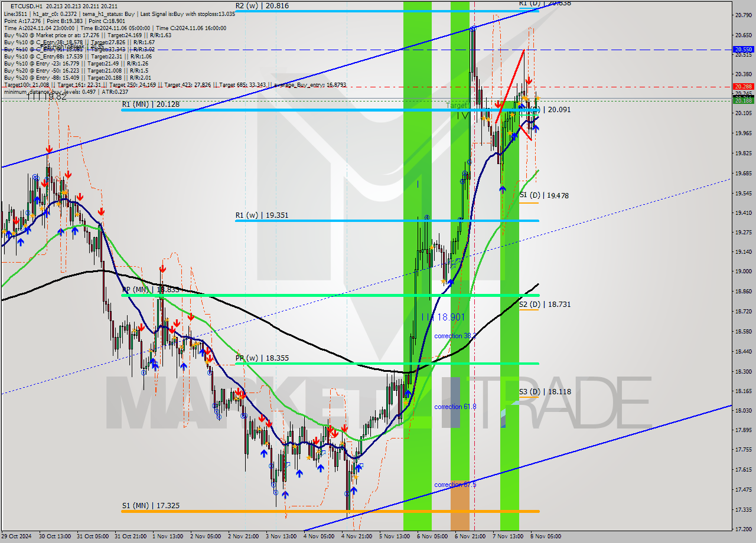Click the Target100: 21.008 targets line
This screenshot has width=756, height=543.
[x=174, y=85]
